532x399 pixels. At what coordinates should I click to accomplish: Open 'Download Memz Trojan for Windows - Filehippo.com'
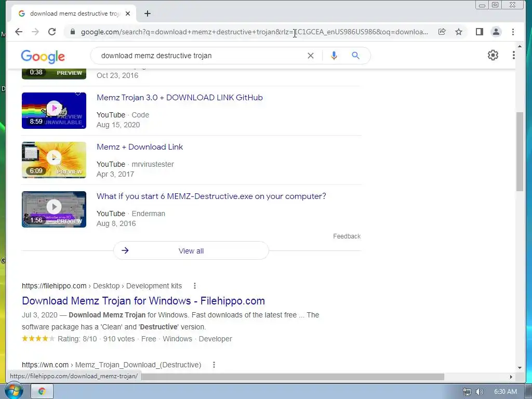click(x=143, y=301)
